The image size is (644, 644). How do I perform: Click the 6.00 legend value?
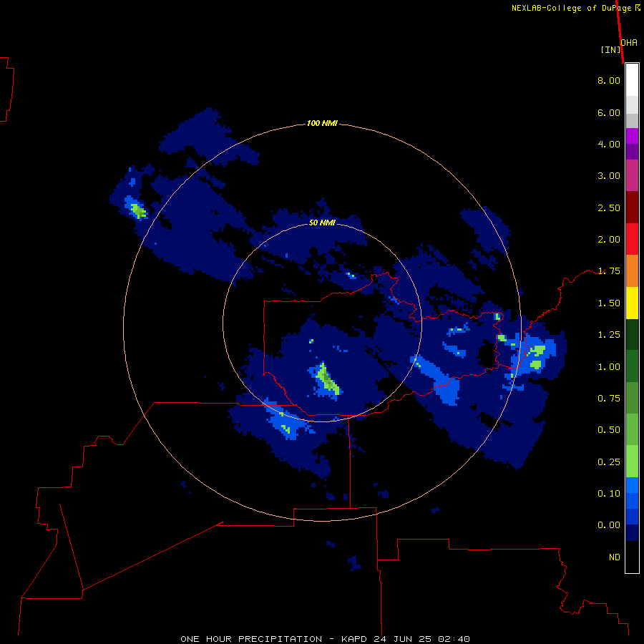609,112
